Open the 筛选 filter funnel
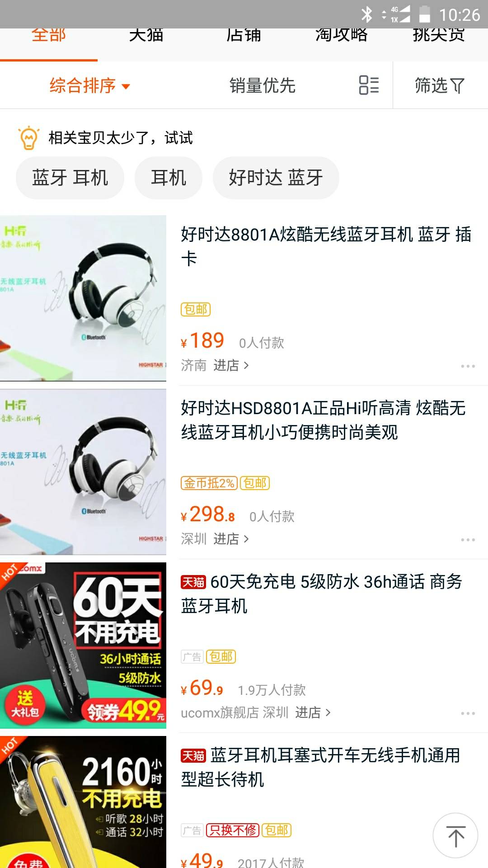 pyautogui.click(x=440, y=85)
